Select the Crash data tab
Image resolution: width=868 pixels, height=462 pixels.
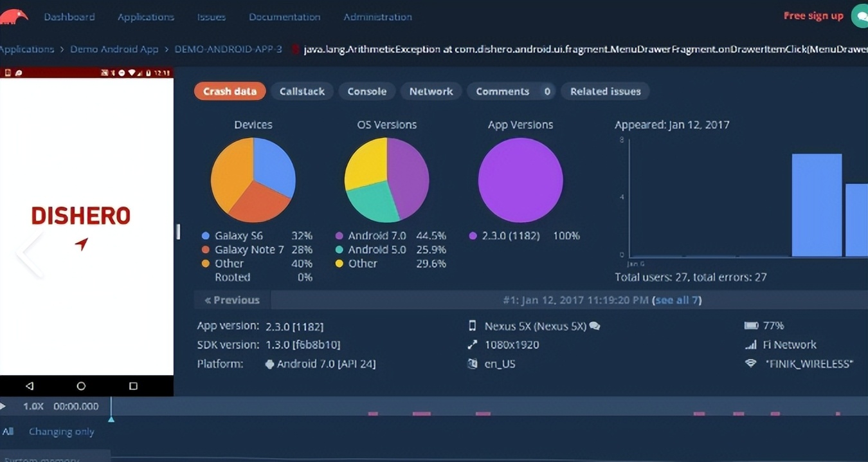point(230,91)
